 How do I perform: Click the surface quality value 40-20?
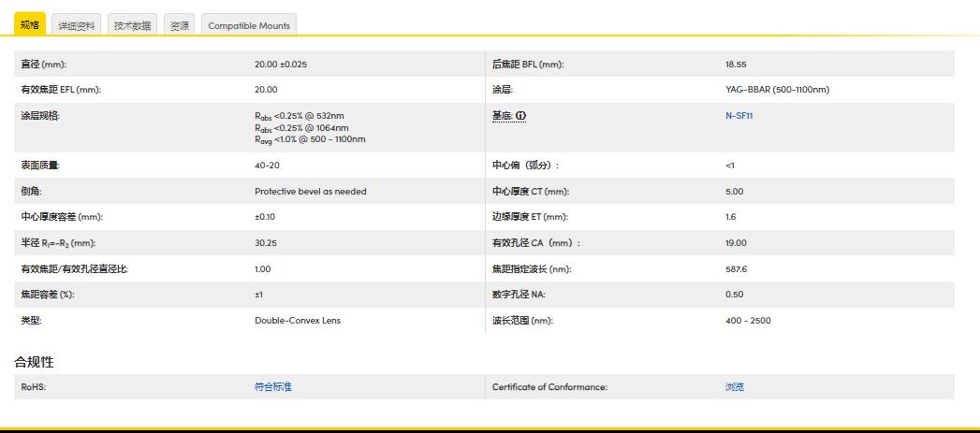[x=267, y=166]
